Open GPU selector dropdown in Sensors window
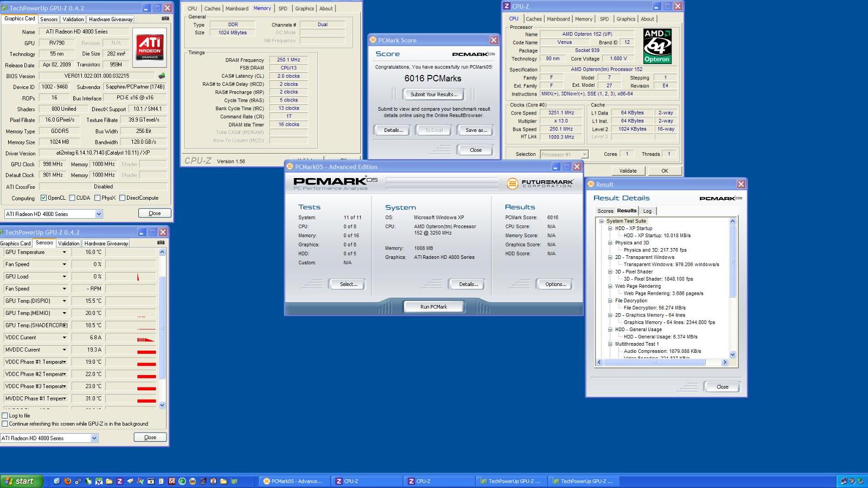Viewport: 868px width, 488px height. click(94, 438)
